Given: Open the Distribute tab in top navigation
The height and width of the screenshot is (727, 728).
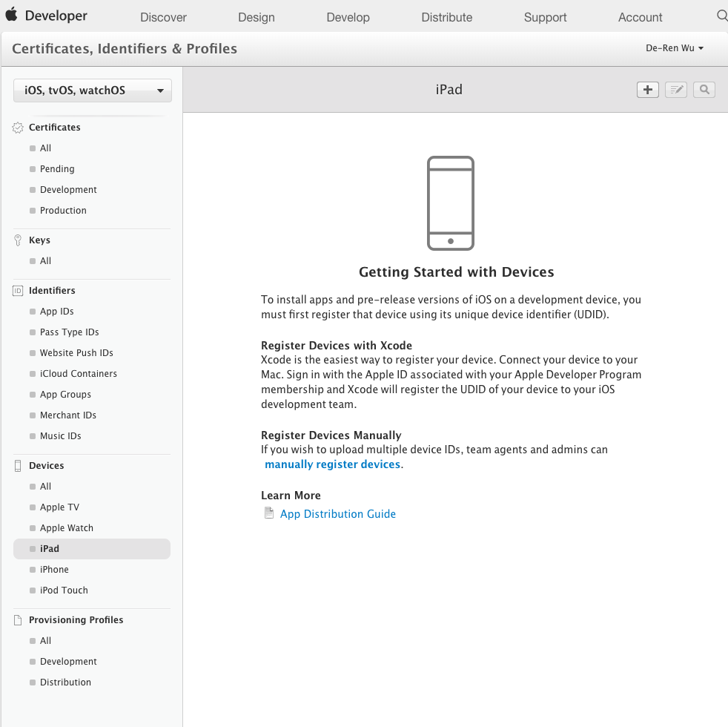Looking at the screenshot, I should 446,17.
